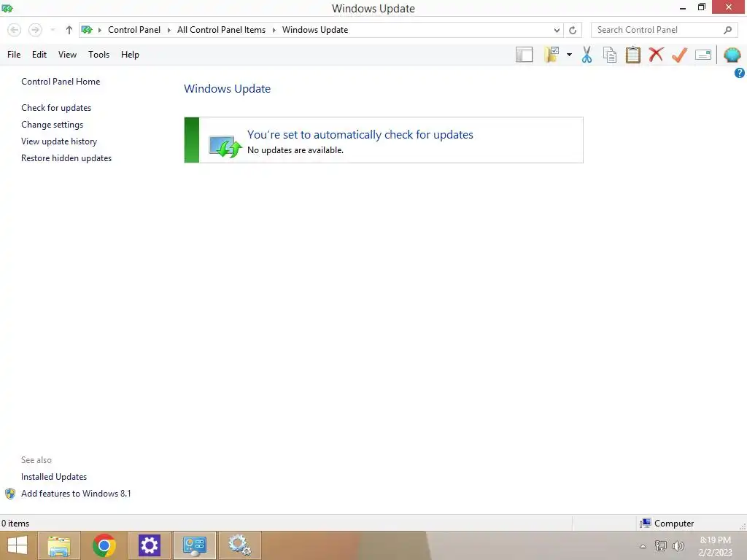Go to All Control Panel Items breadcrumb

[221, 30]
